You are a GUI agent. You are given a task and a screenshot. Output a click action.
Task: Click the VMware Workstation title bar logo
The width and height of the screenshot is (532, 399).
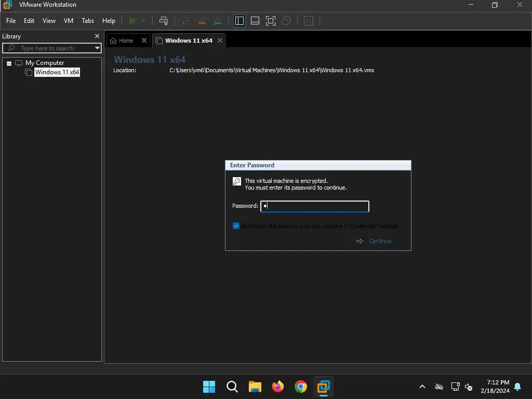tap(7, 5)
